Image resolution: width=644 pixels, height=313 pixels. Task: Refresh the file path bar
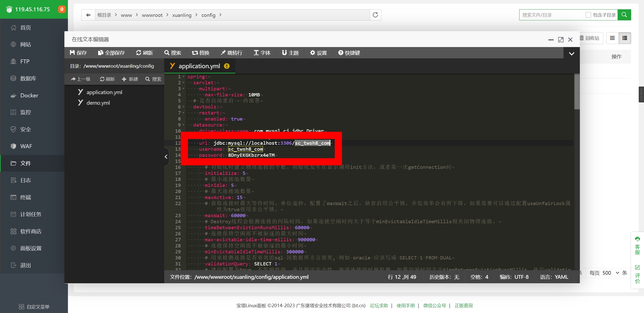375,15
